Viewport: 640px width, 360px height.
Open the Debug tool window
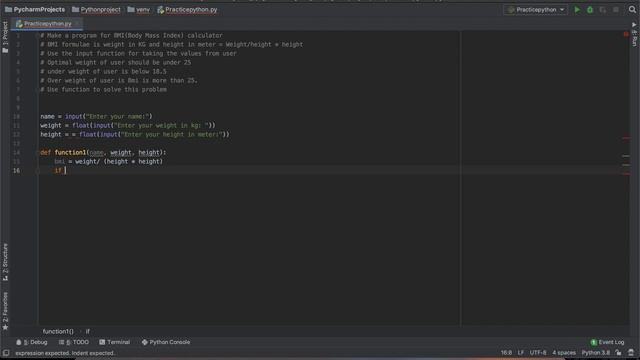tap(32, 342)
